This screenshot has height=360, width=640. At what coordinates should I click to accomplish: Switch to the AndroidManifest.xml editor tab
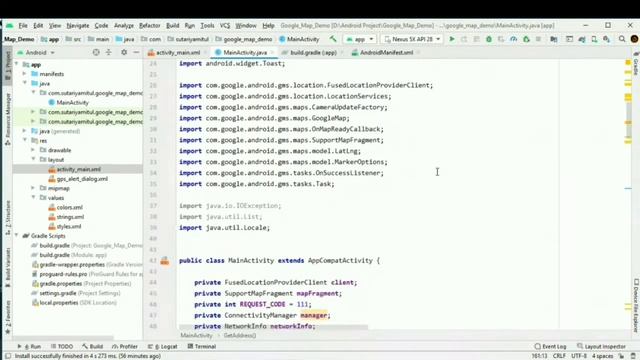click(x=386, y=52)
